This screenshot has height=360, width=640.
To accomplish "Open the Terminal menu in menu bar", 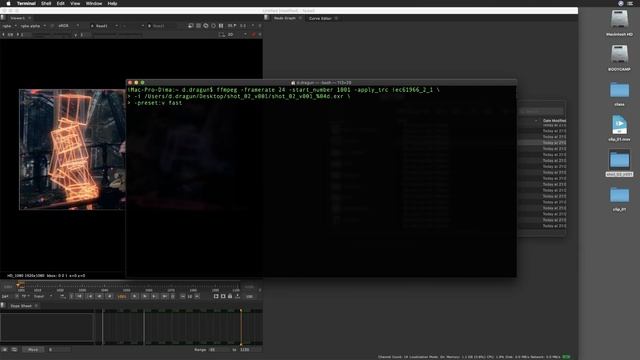I will coord(26,3).
